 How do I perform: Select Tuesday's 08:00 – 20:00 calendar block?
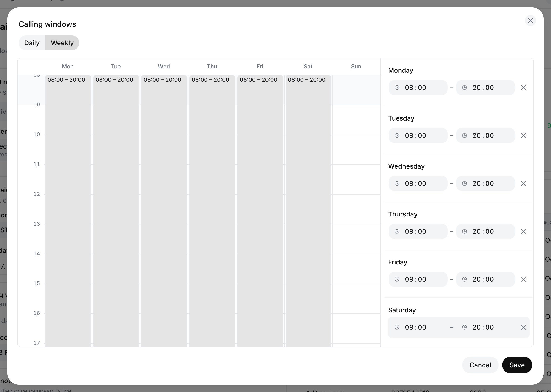(116, 211)
